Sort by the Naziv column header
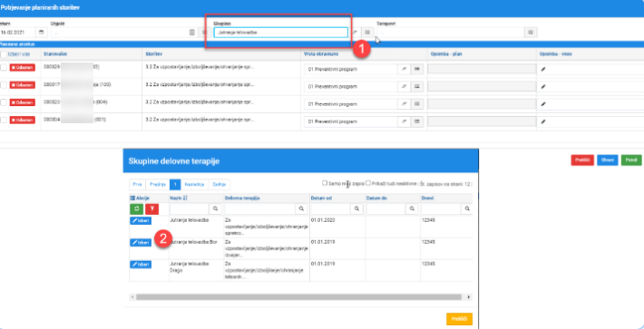644x329 pixels. click(x=179, y=198)
